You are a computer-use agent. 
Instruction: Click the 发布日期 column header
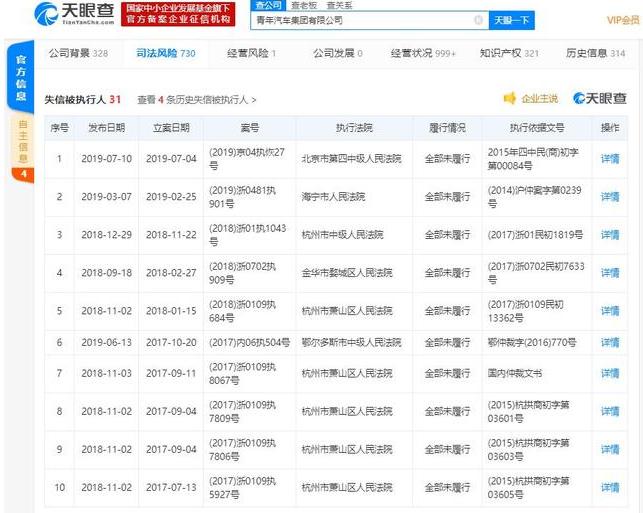click(x=107, y=128)
